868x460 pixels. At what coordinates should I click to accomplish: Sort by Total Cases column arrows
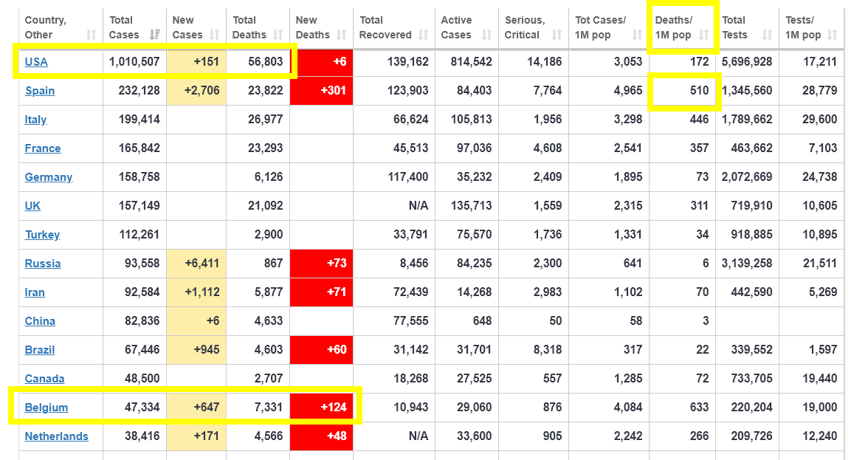(155, 35)
